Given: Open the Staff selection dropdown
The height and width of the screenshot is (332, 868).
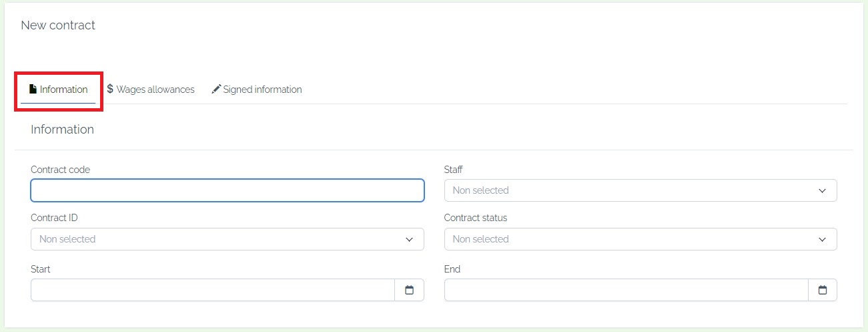Looking at the screenshot, I should pyautogui.click(x=640, y=190).
